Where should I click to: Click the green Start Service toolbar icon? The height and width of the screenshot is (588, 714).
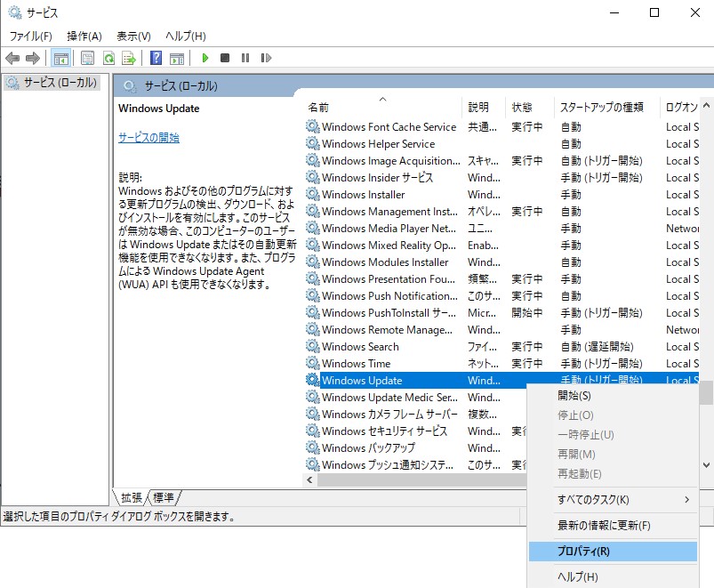pyautogui.click(x=205, y=58)
